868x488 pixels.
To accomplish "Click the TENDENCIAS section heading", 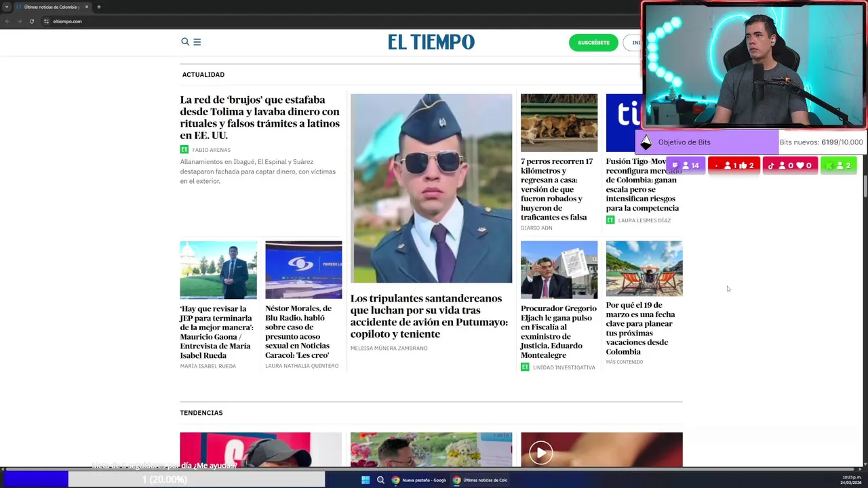I will point(201,413).
